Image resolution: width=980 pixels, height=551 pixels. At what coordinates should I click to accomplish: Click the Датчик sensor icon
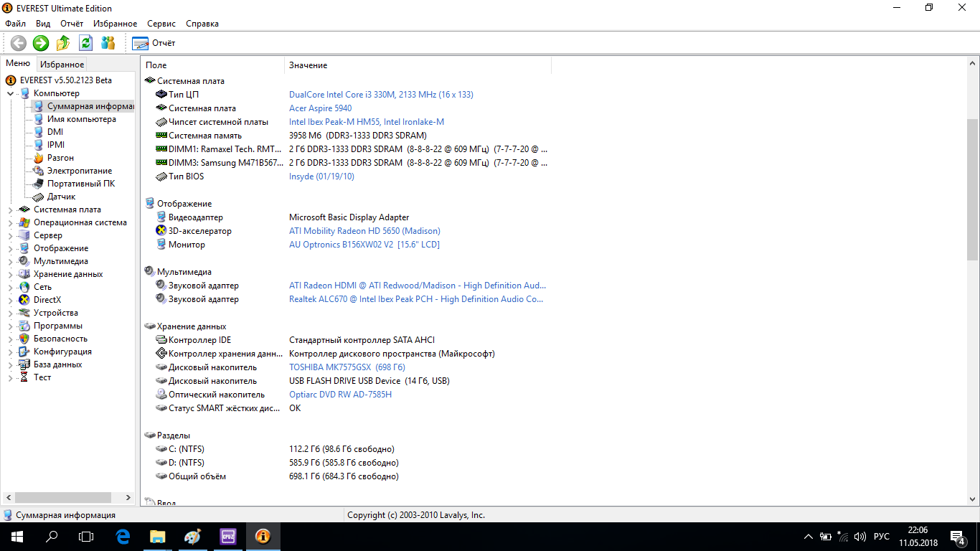[x=39, y=197]
